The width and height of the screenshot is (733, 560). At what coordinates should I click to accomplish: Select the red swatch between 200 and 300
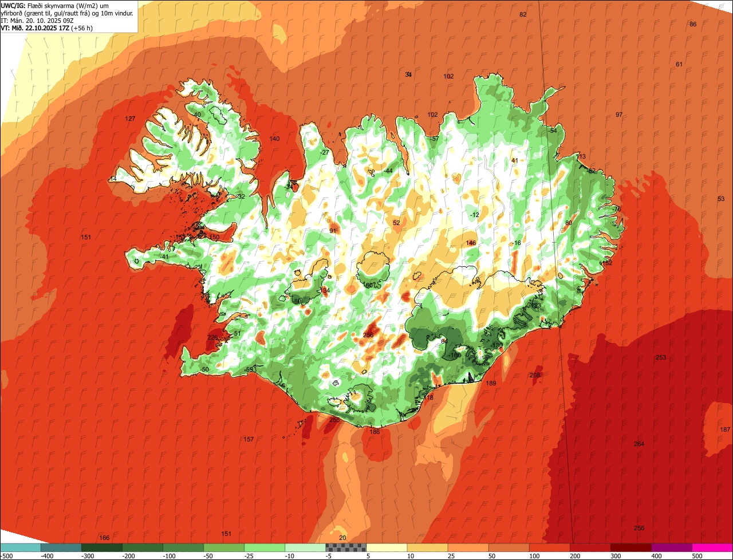590,547
